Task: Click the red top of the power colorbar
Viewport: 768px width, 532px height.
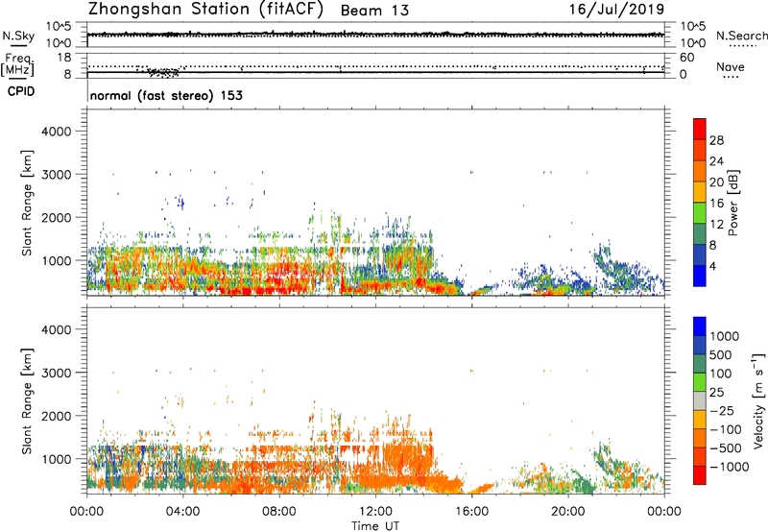Action: 700,128
